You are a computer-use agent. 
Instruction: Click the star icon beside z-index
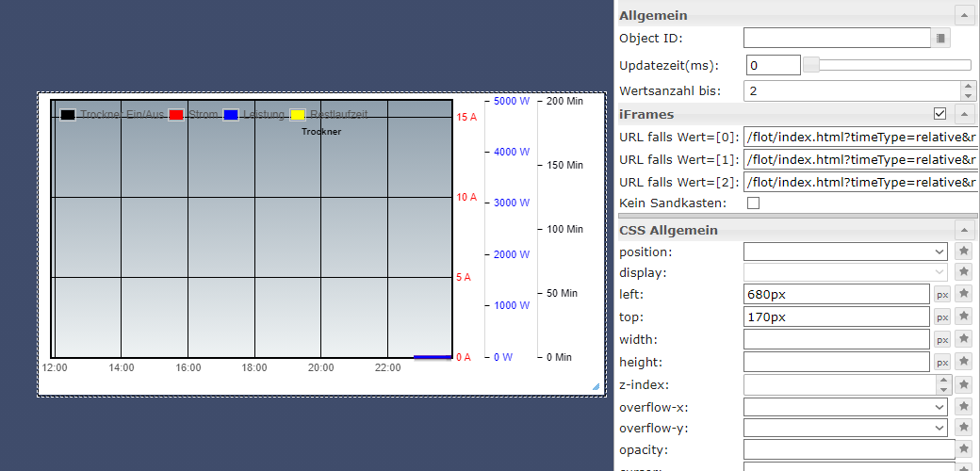(x=964, y=384)
